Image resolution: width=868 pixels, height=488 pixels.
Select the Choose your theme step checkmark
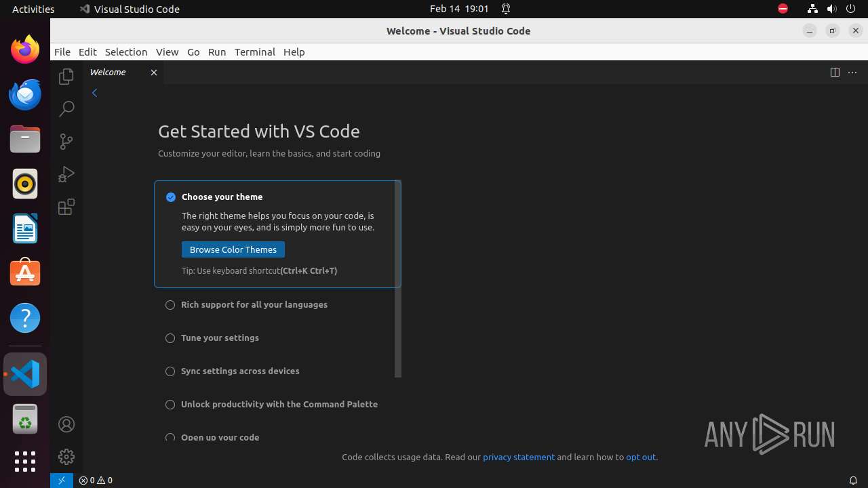171,197
